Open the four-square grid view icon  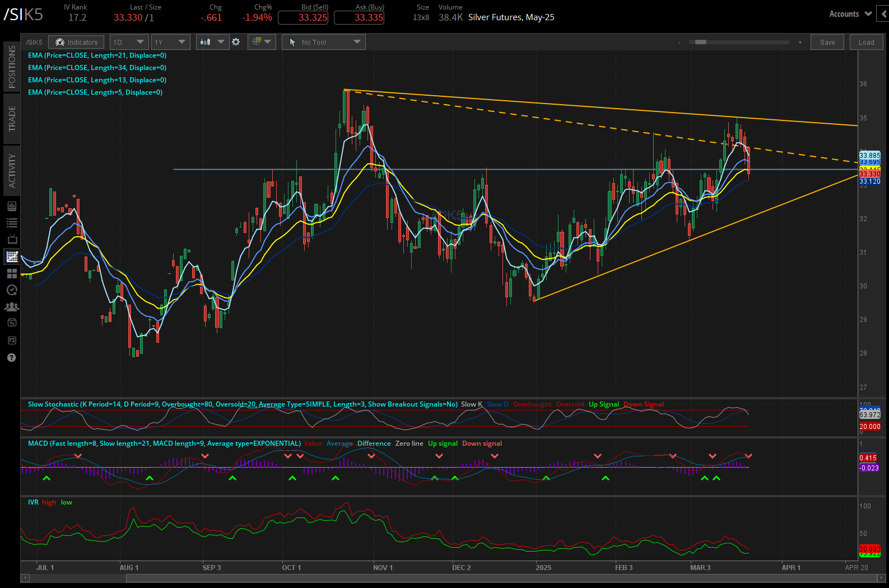click(x=12, y=273)
